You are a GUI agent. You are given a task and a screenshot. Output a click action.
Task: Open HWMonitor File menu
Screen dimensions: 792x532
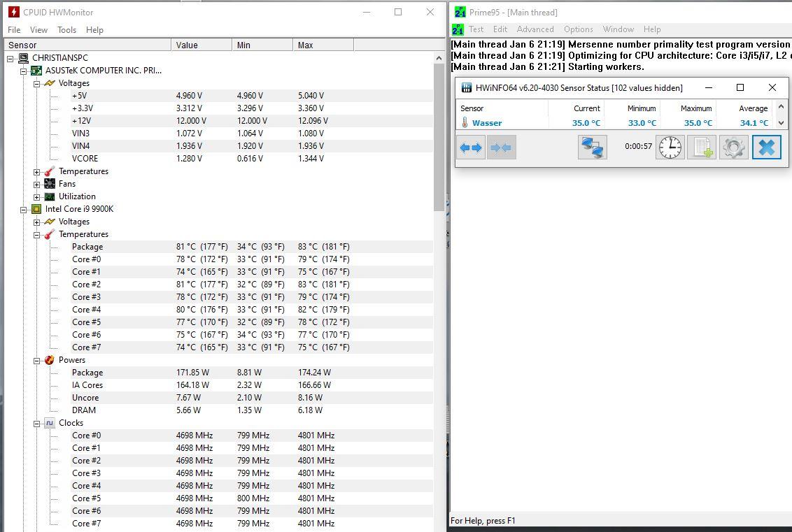pyautogui.click(x=14, y=30)
